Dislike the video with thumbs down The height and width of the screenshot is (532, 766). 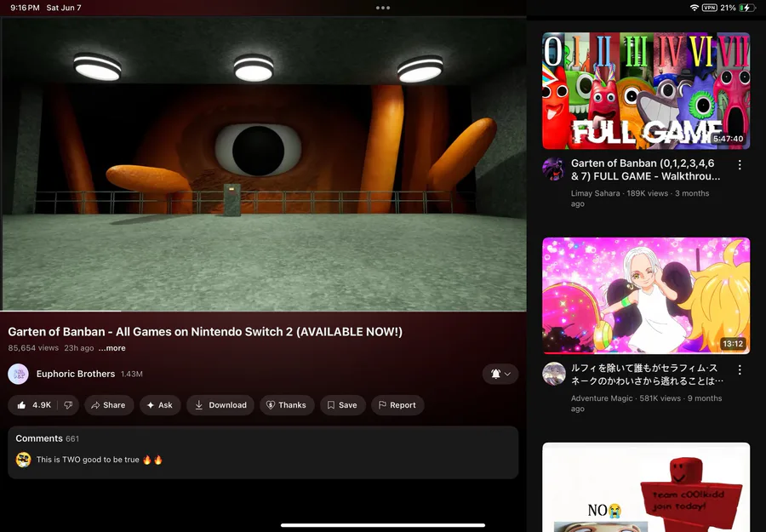[x=68, y=405]
